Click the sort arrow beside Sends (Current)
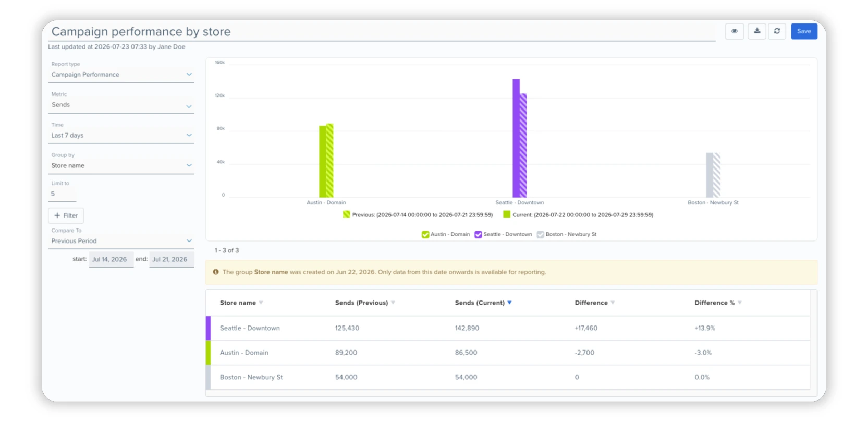The height and width of the screenshot is (422, 868). point(509,303)
